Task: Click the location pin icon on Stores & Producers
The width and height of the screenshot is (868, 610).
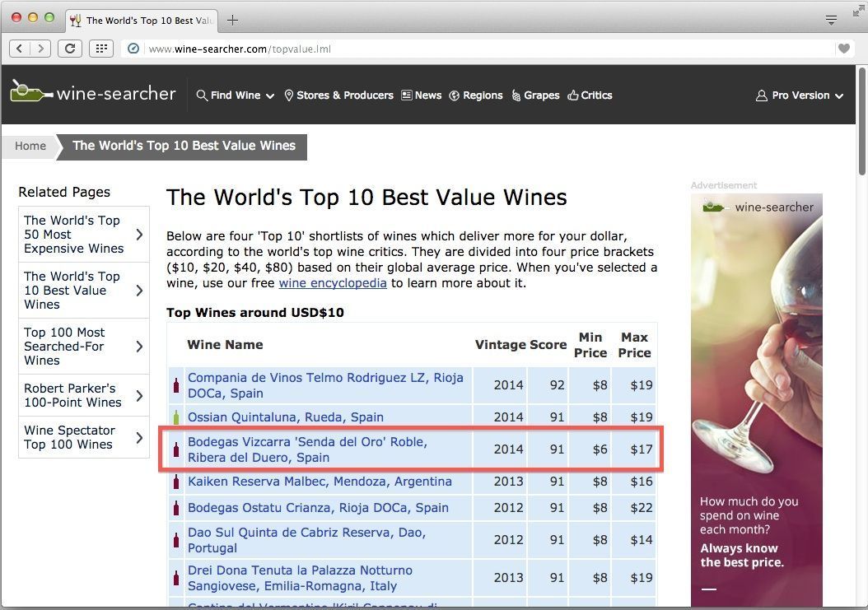Action: [x=288, y=95]
